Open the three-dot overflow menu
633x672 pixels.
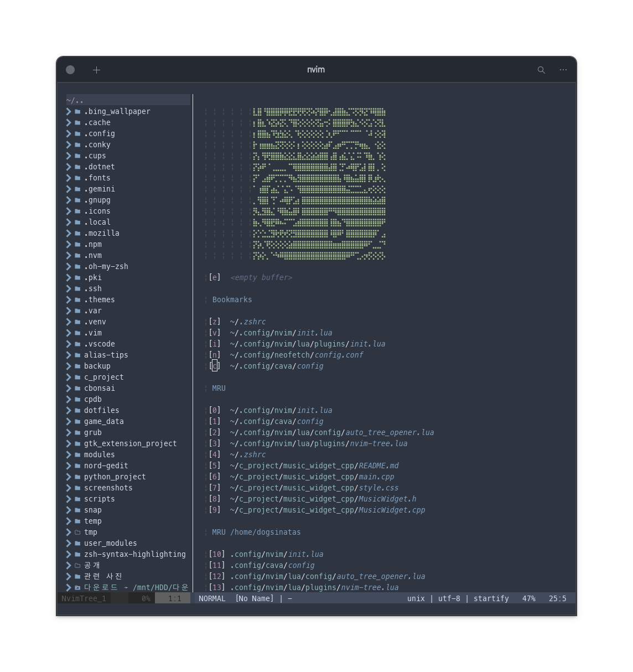[x=563, y=70]
